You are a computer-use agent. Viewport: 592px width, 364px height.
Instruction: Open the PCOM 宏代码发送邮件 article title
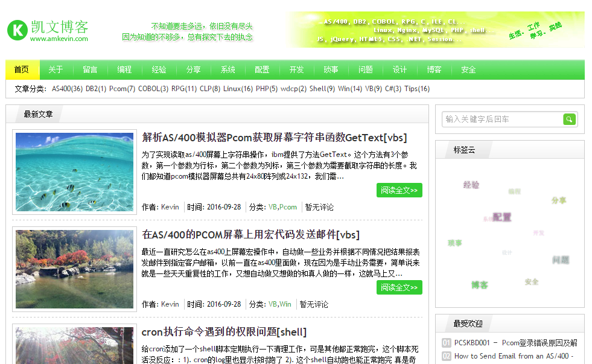click(x=250, y=235)
